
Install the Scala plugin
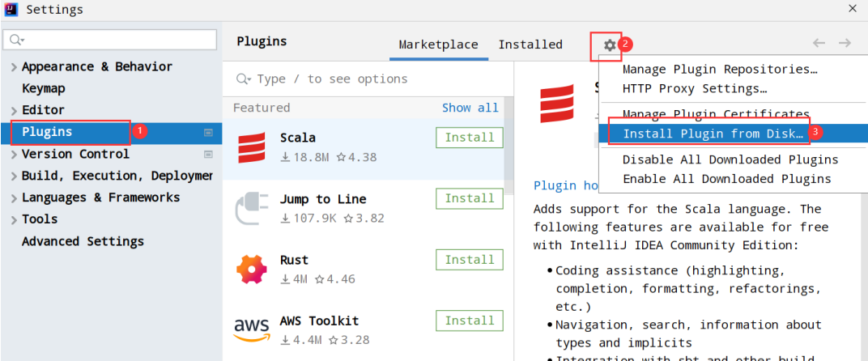point(470,138)
